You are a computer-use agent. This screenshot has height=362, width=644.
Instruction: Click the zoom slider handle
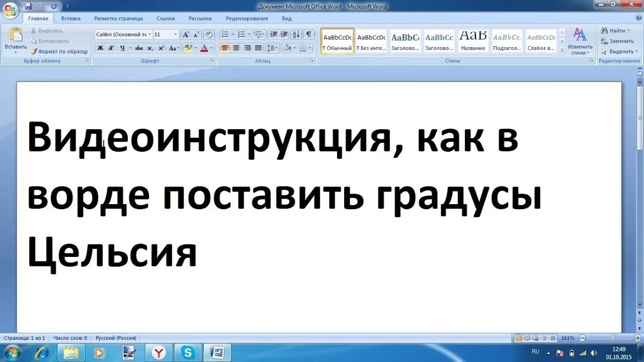point(612,338)
